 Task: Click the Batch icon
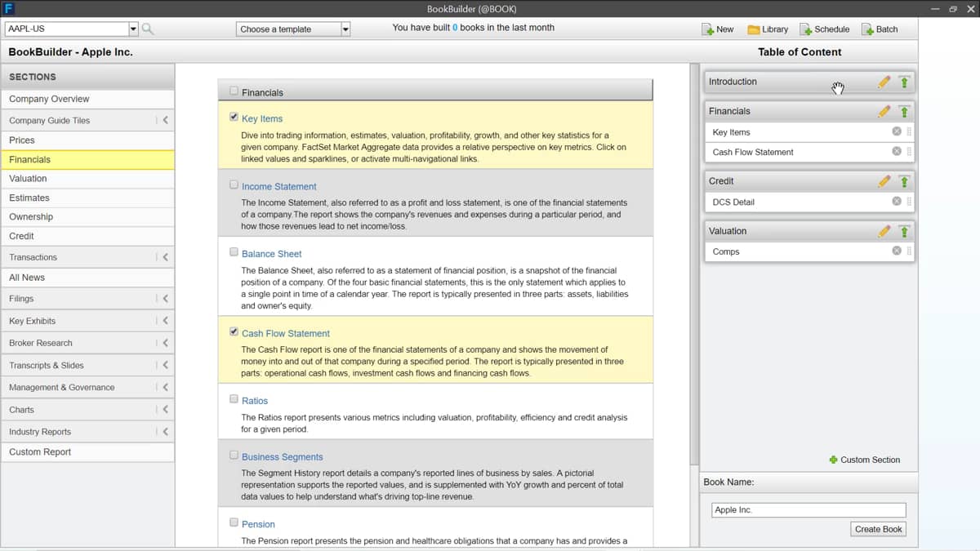(867, 29)
